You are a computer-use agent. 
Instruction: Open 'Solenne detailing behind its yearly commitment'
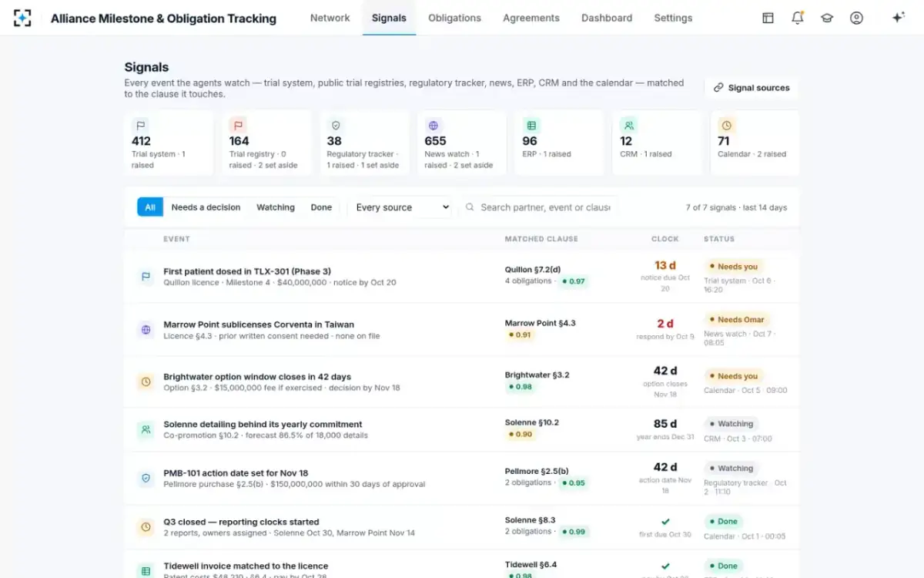263,424
